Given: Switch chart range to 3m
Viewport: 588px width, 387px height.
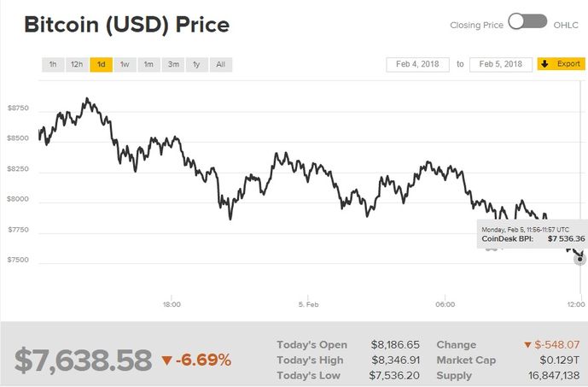Looking at the screenshot, I should point(172,64).
